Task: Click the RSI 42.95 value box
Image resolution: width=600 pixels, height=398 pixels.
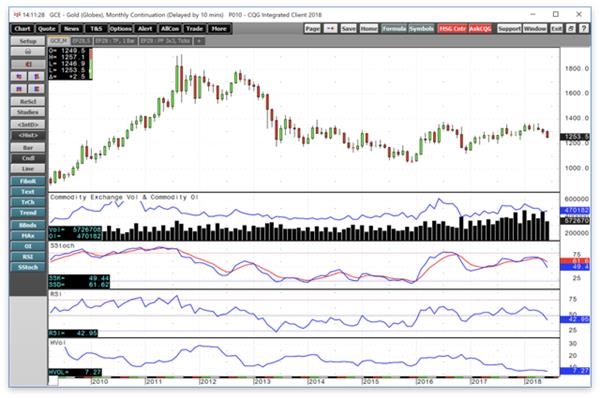Action: pyautogui.click(x=73, y=334)
